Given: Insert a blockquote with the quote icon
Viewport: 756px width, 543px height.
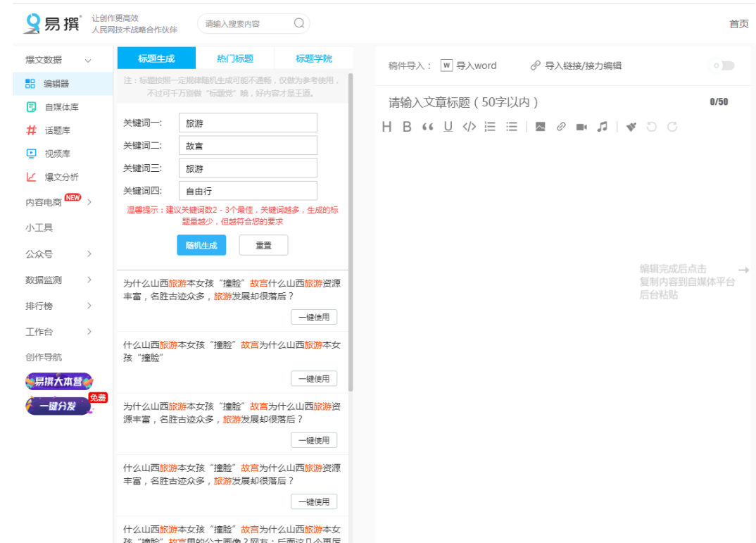Looking at the screenshot, I should click(428, 127).
